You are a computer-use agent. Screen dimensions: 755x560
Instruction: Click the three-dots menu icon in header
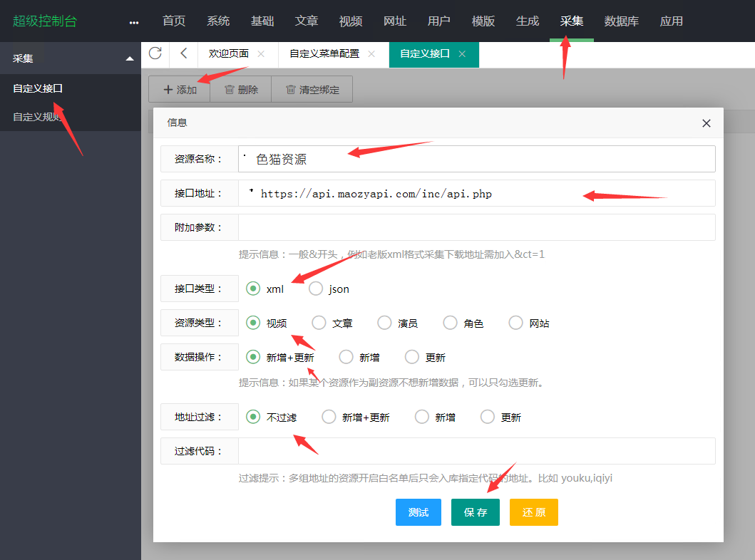pyautogui.click(x=134, y=22)
